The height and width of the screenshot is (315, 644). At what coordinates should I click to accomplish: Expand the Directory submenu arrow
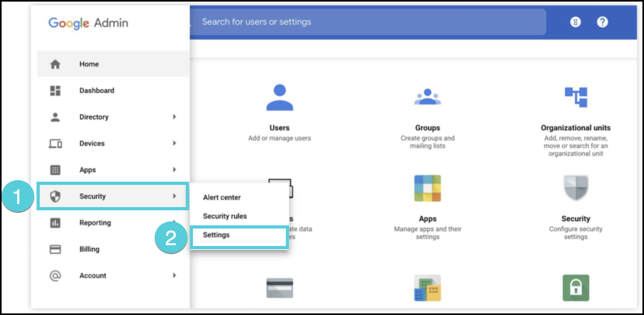174,117
